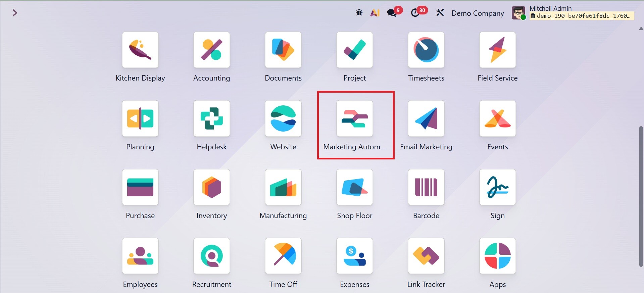Click the vertical scrollbar thumb
The width and height of the screenshot is (644, 293).
[x=641, y=196]
